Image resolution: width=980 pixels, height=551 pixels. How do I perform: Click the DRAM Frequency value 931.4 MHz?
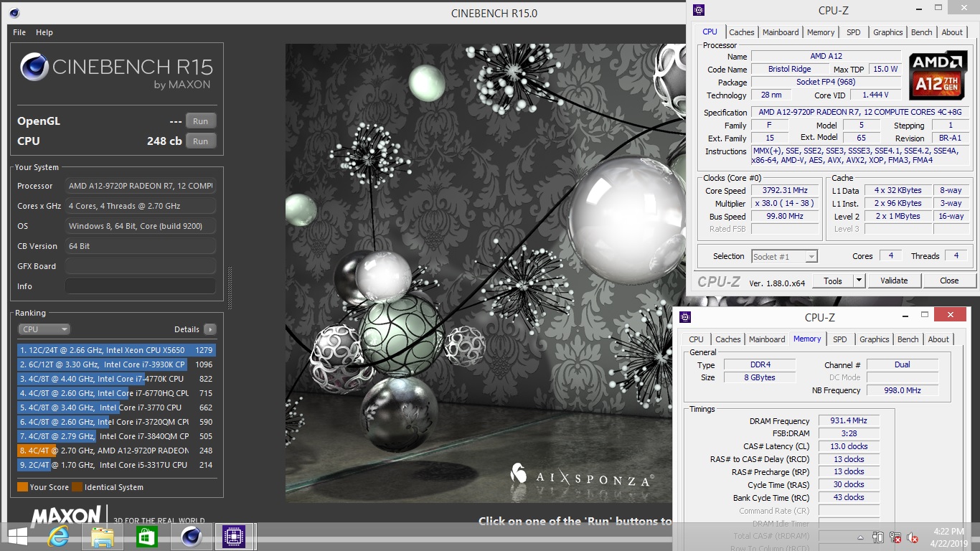point(849,421)
